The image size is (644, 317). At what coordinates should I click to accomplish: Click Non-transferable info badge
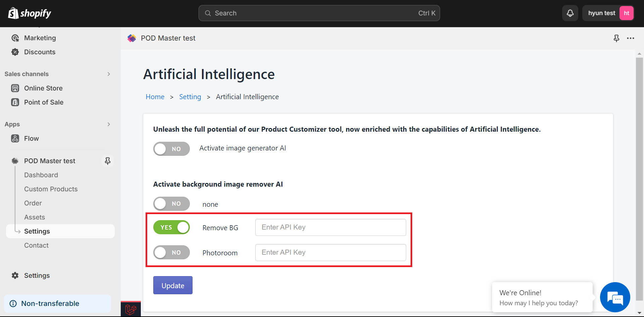coord(57,304)
